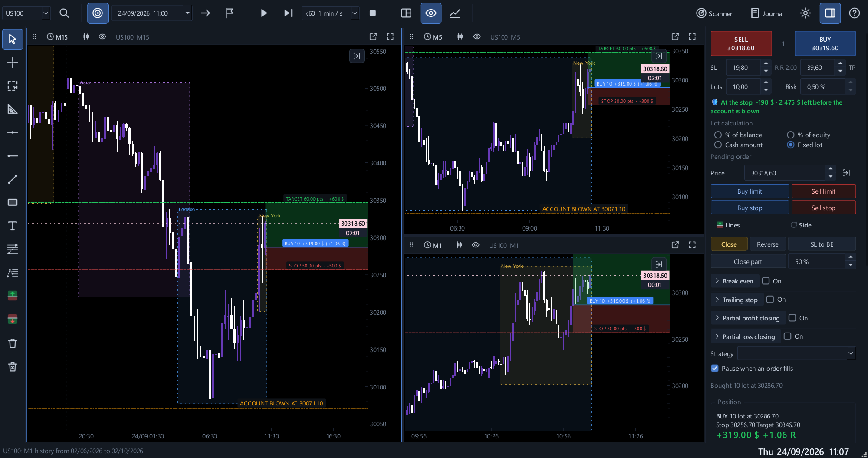868x458 pixels.
Task: Open the Strategy dropdown
Action: click(796, 353)
